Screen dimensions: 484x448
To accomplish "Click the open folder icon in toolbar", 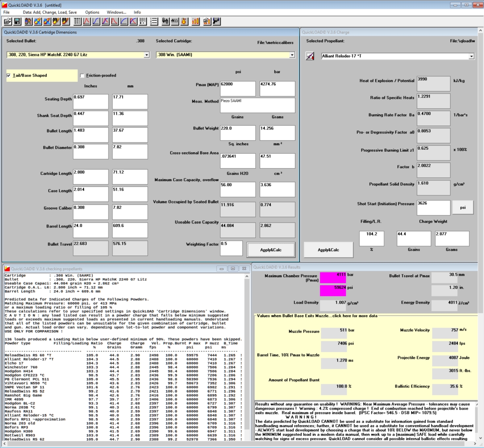I will (x=8, y=21).
